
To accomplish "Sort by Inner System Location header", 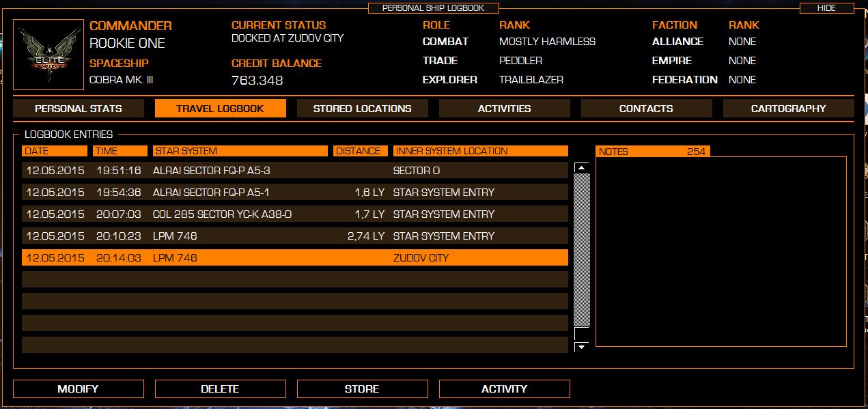I will pos(481,151).
